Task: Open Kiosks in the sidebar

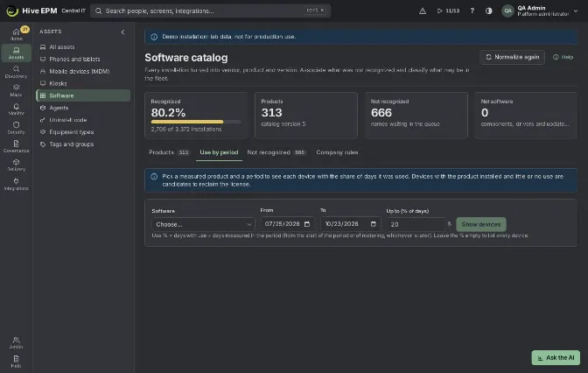Action: pyautogui.click(x=83, y=83)
